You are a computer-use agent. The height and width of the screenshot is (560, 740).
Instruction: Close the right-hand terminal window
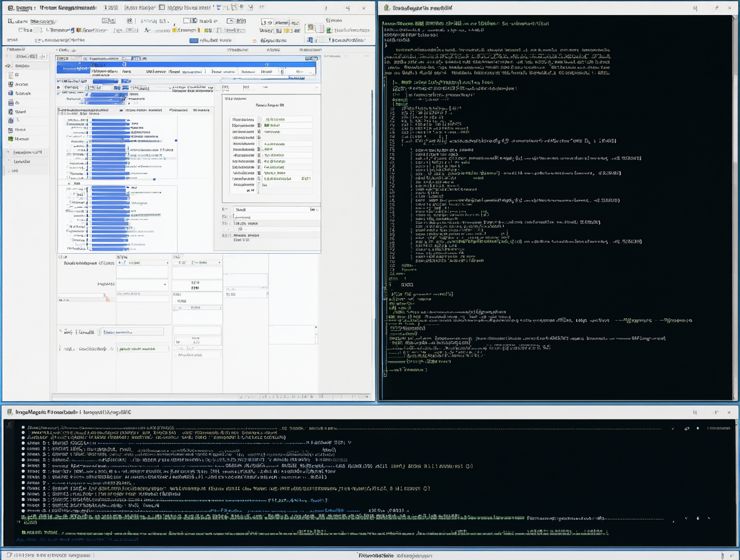pos(729,8)
